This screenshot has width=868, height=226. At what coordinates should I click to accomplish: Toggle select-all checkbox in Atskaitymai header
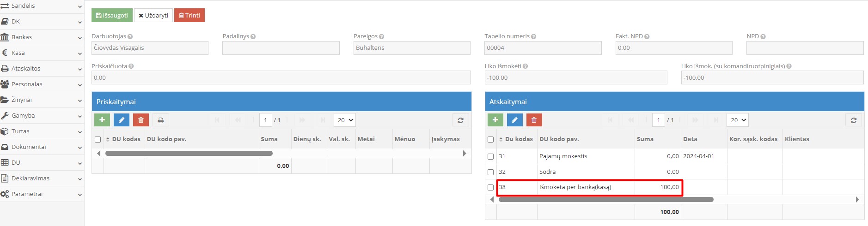click(x=490, y=139)
